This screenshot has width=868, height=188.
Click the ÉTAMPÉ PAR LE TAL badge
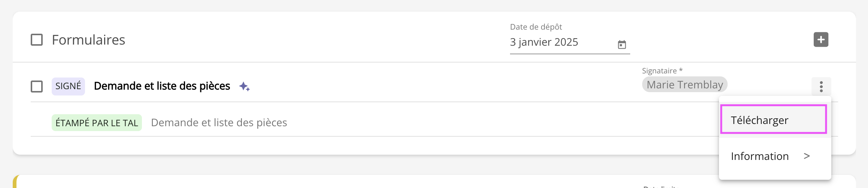(x=97, y=123)
